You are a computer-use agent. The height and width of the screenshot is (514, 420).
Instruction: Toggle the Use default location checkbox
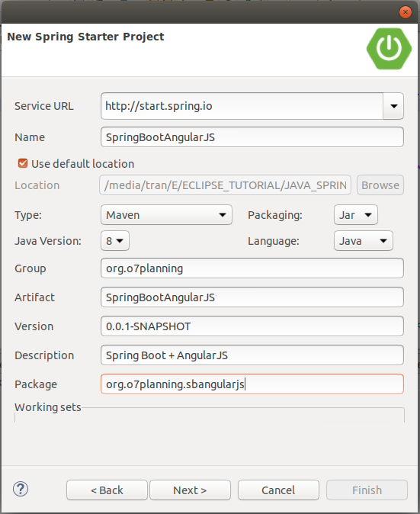(x=23, y=163)
